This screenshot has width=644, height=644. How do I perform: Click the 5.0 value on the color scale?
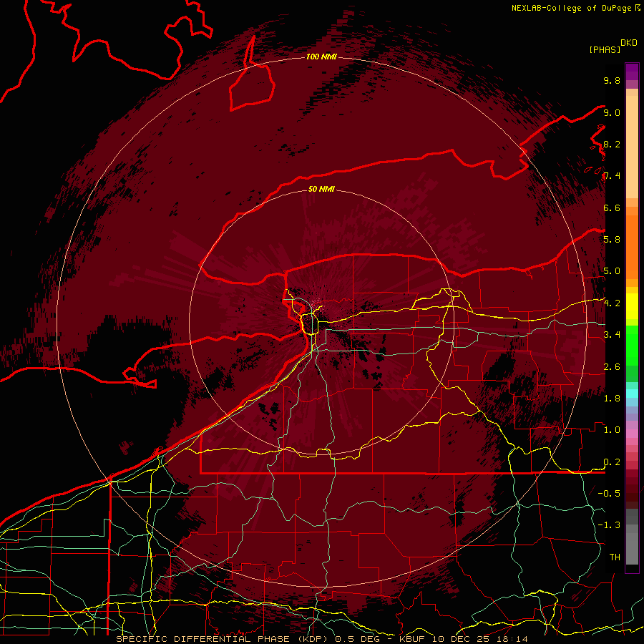tap(612, 271)
